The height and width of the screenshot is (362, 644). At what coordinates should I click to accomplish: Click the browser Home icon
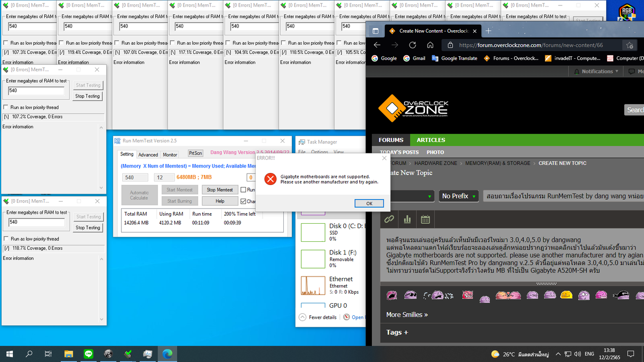pos(430,45)
